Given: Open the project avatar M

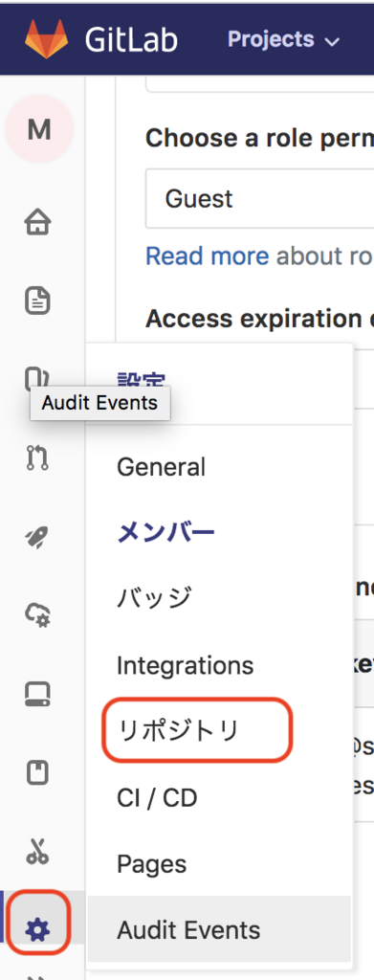Looking at the screenshot, I should click(x=39, y=129).
